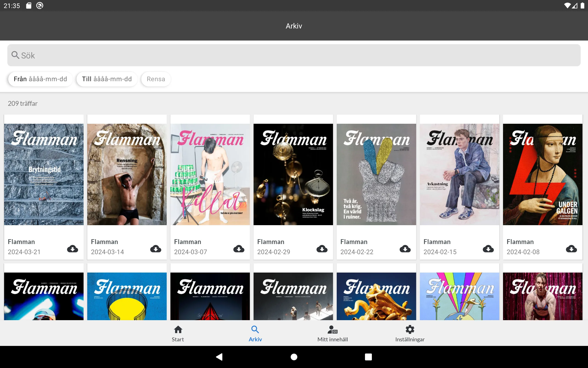Open the pink Killar cover from 2024-03-07

[210, 174]
